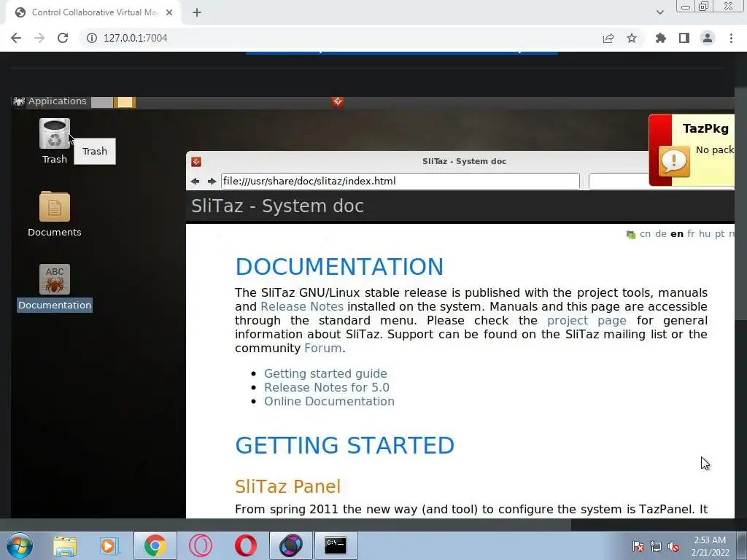Open the Documents folder icon on desktop

coord(54,206)
